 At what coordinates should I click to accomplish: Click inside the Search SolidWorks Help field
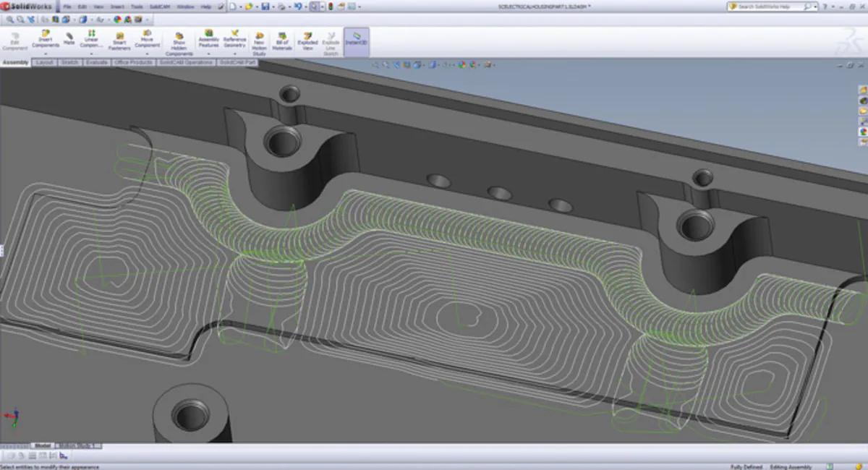[767, 4]
